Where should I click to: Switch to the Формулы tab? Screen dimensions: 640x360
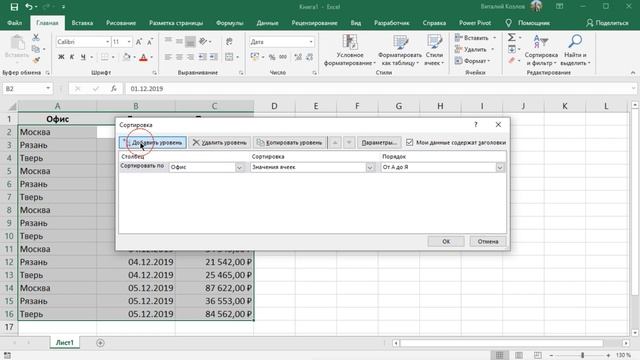229,23
